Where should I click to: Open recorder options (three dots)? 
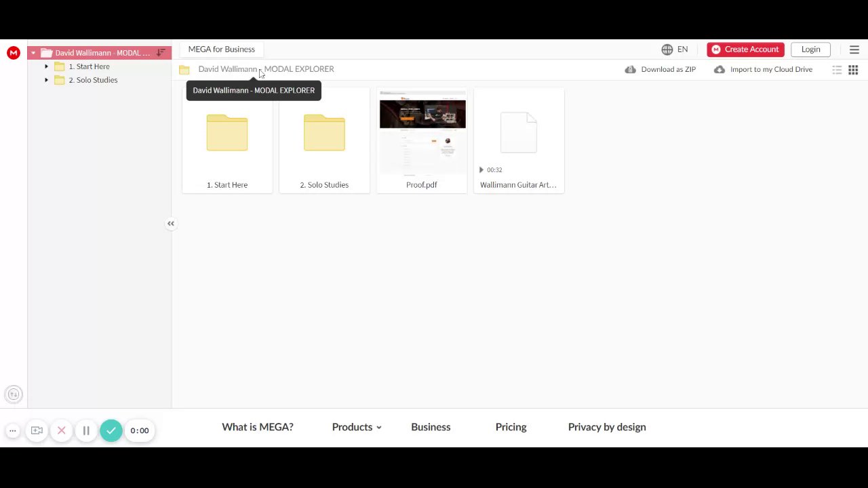click(13, 430)
